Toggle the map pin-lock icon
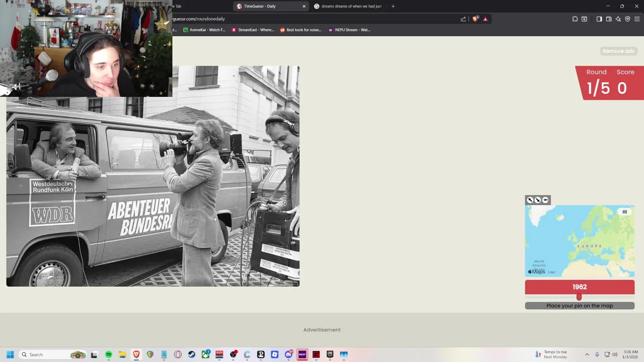644x362 pixels. [545, 200]
